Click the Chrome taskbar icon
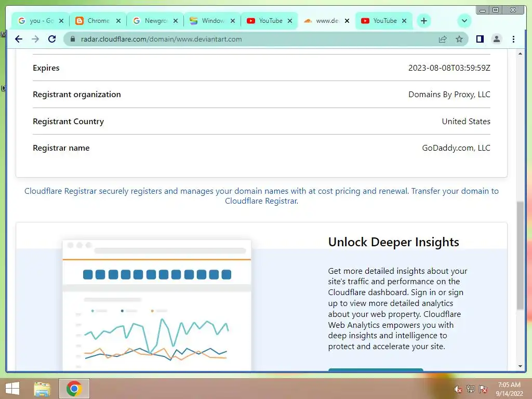 74,389
